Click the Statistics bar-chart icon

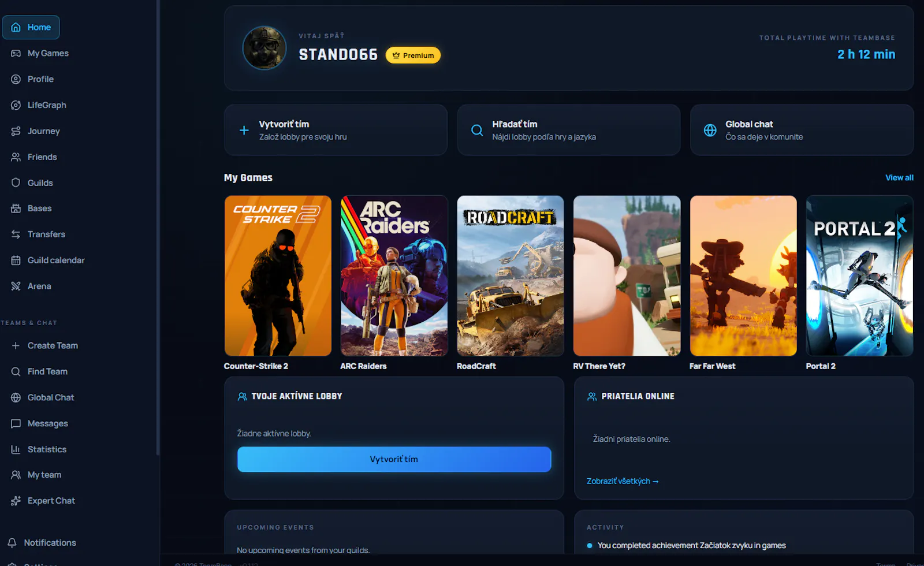(x=16, y=449)
